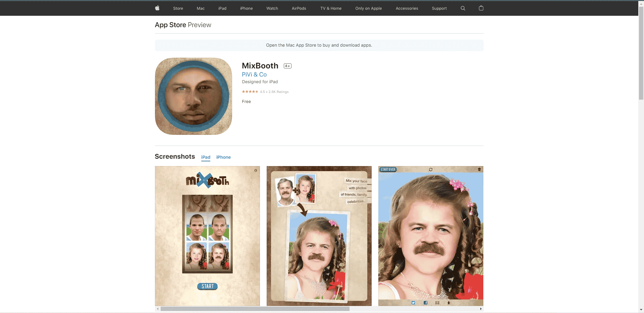The width and height of the screenshot is (644, 313).
Task: Click the horizontal screenshots scrollbar thumb
Action: (255, 309)
